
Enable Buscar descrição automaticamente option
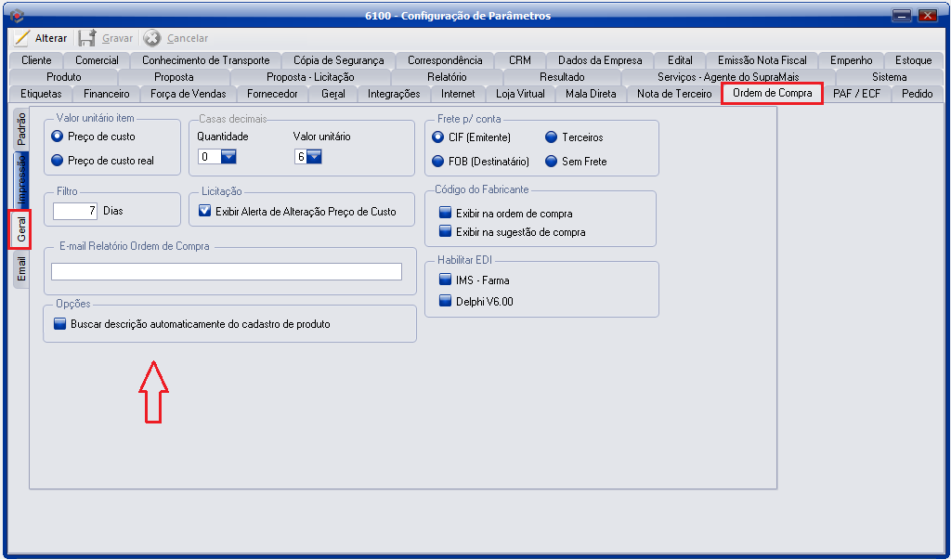pyautogui.click(x=60, y=324)
